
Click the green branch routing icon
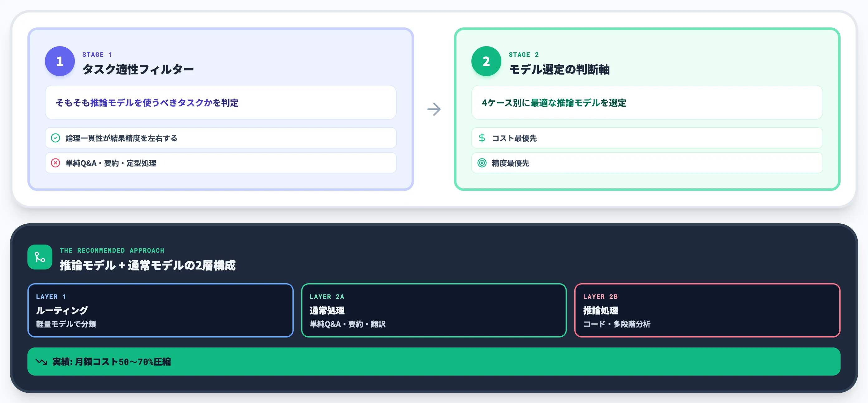pos(40,257)
